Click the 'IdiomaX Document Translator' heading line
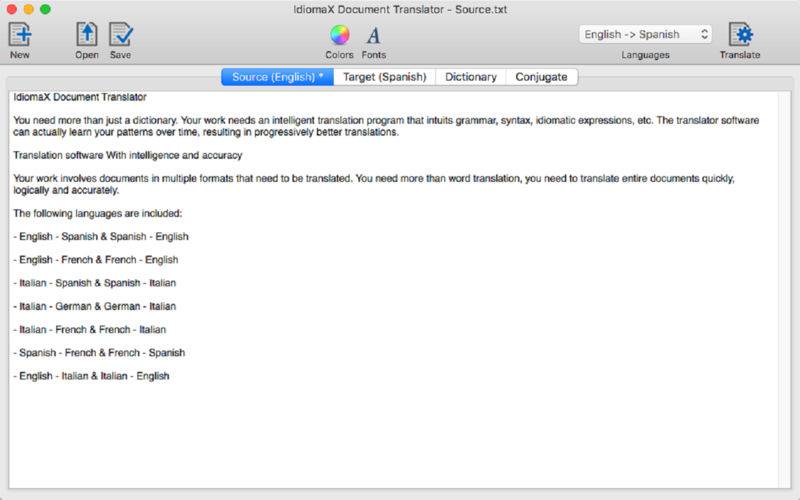Image resolution: width=800 pixels, height=500 pixels. pos(80,97)
